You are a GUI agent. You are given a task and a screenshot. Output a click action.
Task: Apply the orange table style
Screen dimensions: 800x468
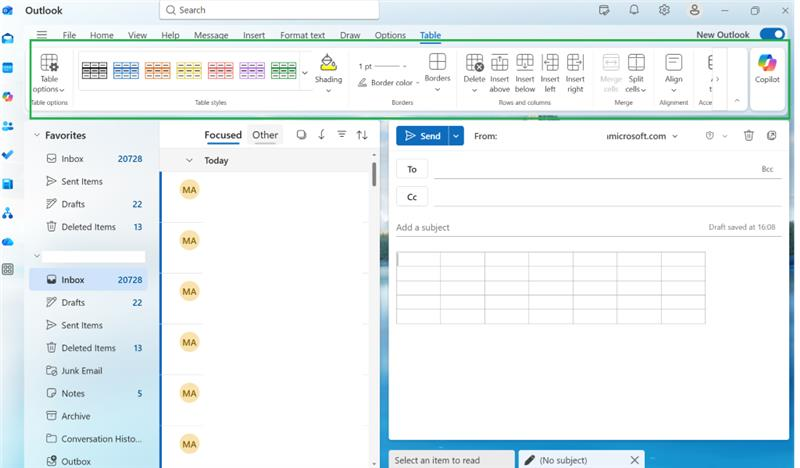pyautogui.click(x=158, y=70)
